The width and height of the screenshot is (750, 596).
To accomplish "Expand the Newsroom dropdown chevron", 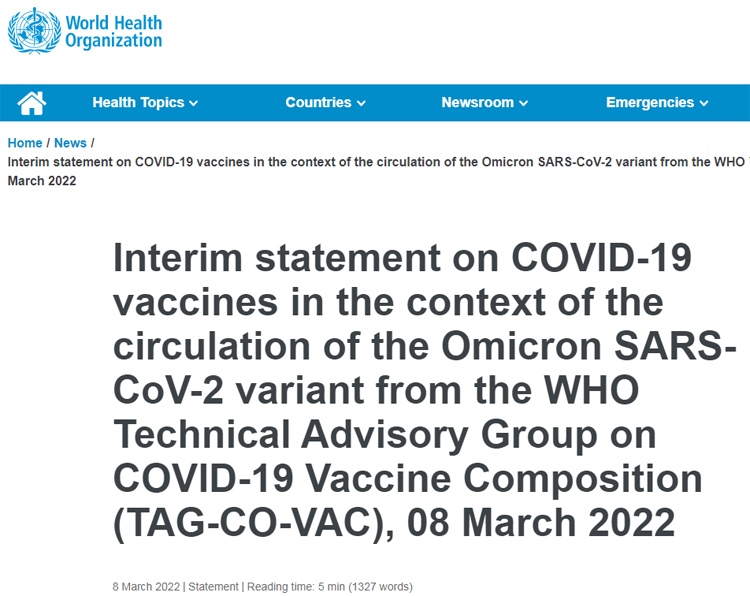I will 524,103.
